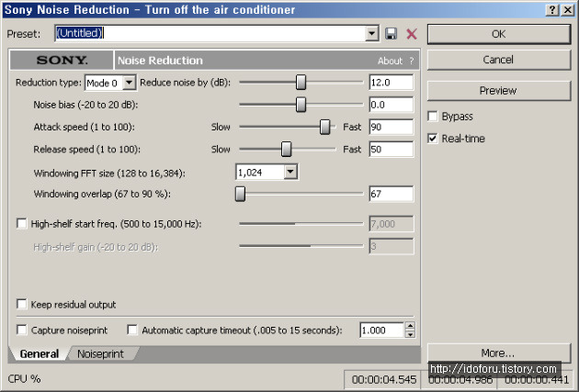This screenshot has width=579, height=392.
Task: Click the Noise bias slider handle
Action: tap(301, 105)
